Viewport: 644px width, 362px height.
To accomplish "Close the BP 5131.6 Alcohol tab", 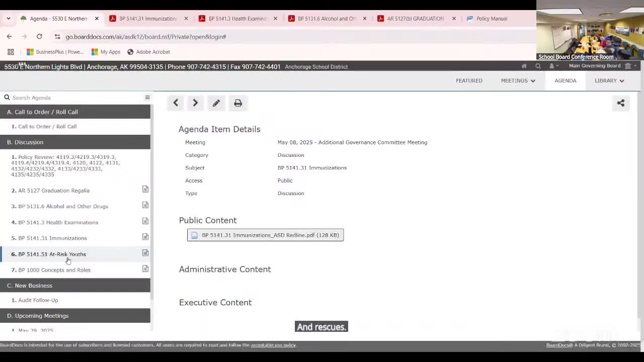I will (365, 19).
